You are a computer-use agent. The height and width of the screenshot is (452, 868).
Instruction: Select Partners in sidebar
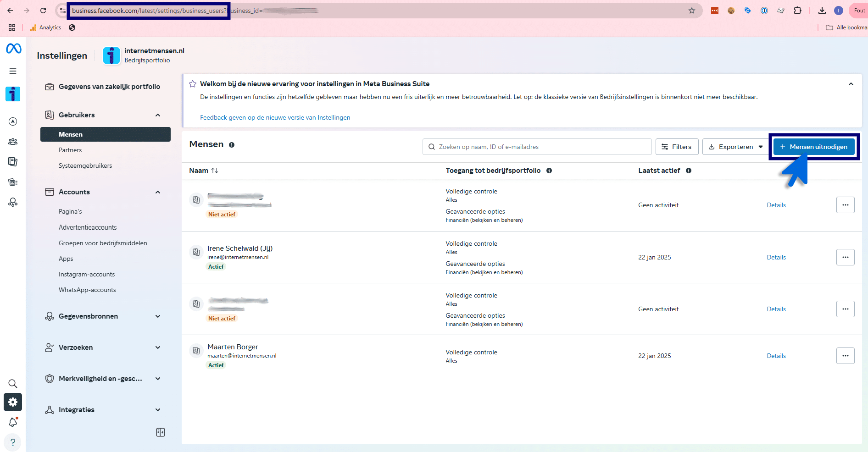(70, 150)
